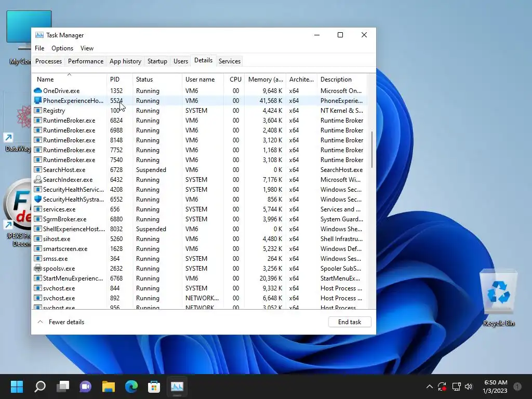Sort by the Architecture column header

coord(301,79)
